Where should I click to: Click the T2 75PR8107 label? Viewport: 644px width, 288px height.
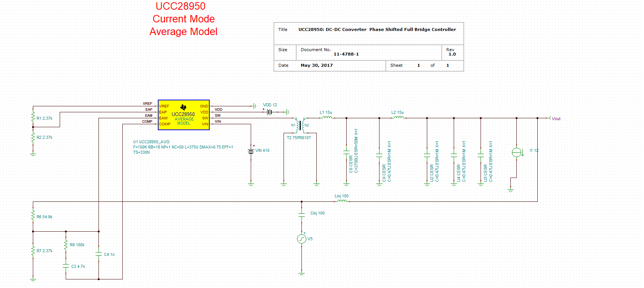click(x=298, y=138)
